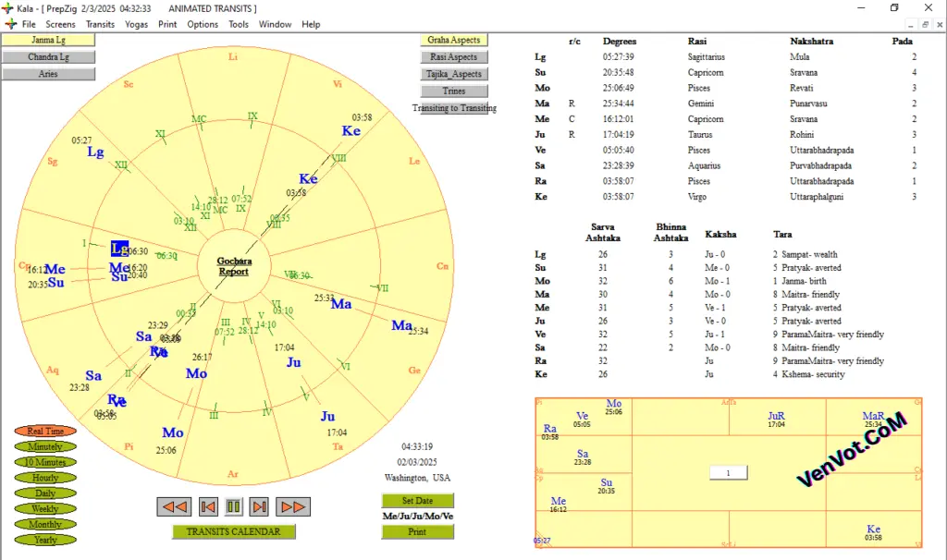Open the File menu
This screenshot has height=560, width=947.
29,24
